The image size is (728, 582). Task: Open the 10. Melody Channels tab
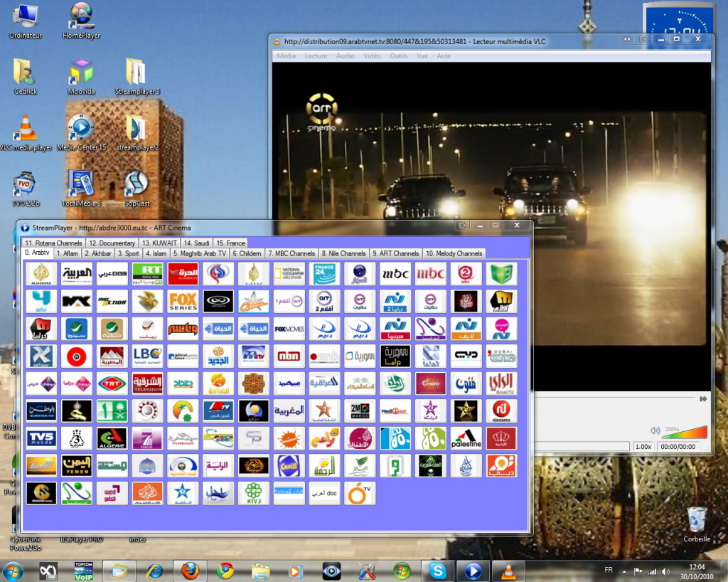[454, 253]
